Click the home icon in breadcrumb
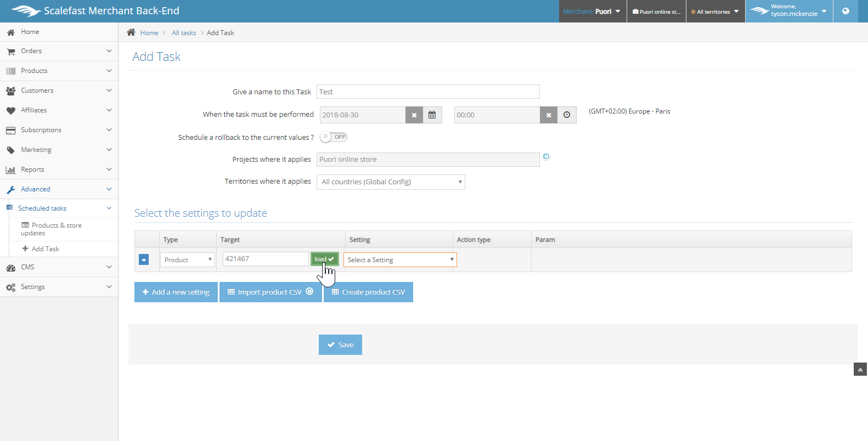Viewport: 868px width, 441px height. pyautogui.click(x=131, y=32)
